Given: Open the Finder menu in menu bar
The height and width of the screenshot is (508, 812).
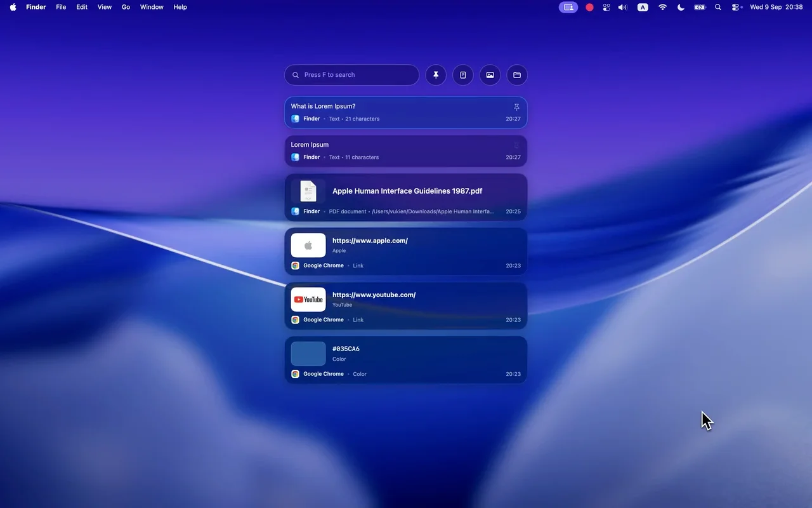Looking at the screenshot, I should click(36, 7).
